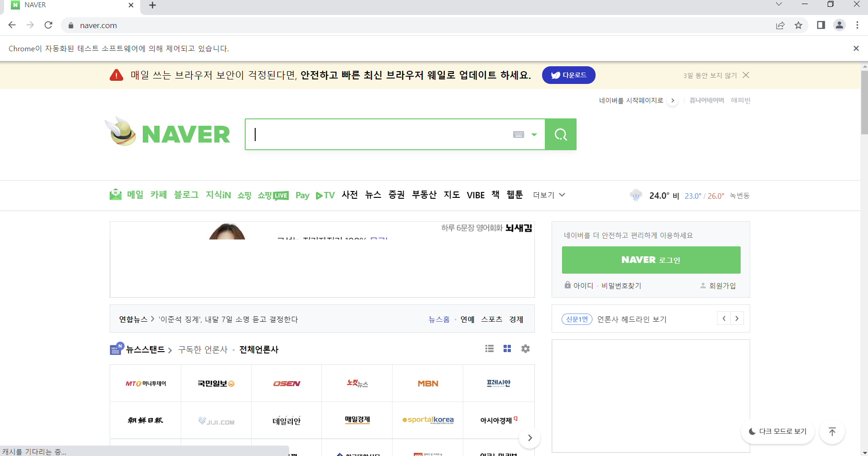
Task: Go to next newsstand page arrow
Action: coord(530,438)
